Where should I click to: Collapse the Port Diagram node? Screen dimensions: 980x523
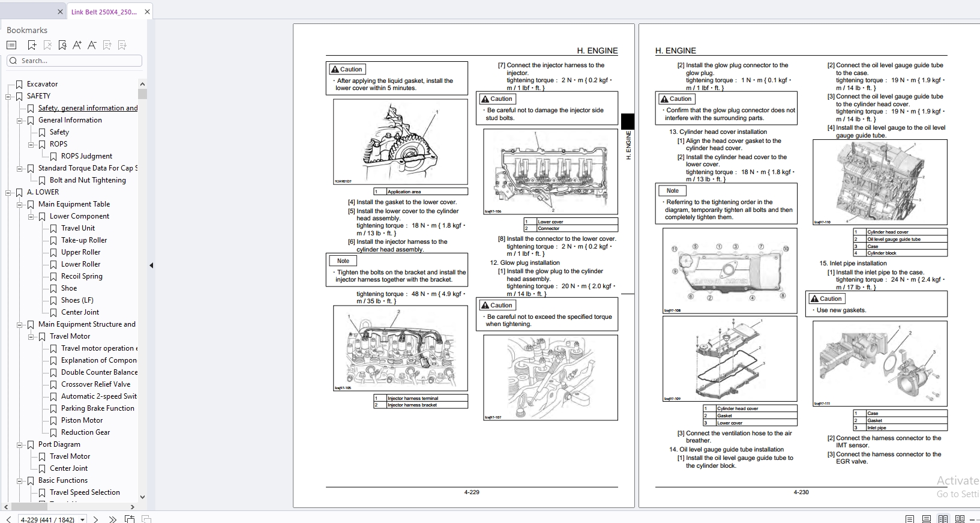[20, 444]
